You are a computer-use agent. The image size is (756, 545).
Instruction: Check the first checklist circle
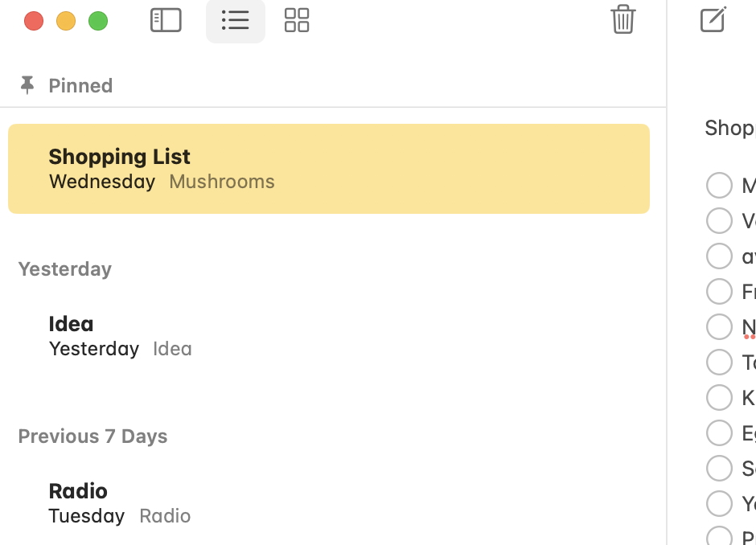click(x=719, y=185)
